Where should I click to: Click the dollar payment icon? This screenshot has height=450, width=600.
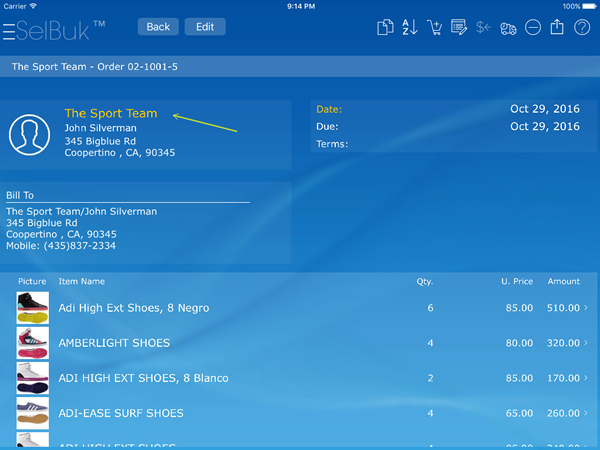tap(483, 28)
